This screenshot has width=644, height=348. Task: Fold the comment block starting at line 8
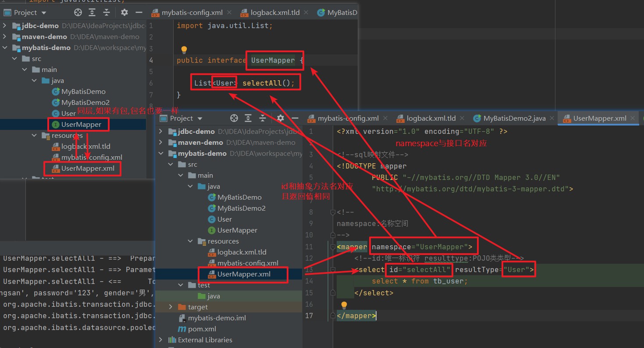[x=333, y=212]
